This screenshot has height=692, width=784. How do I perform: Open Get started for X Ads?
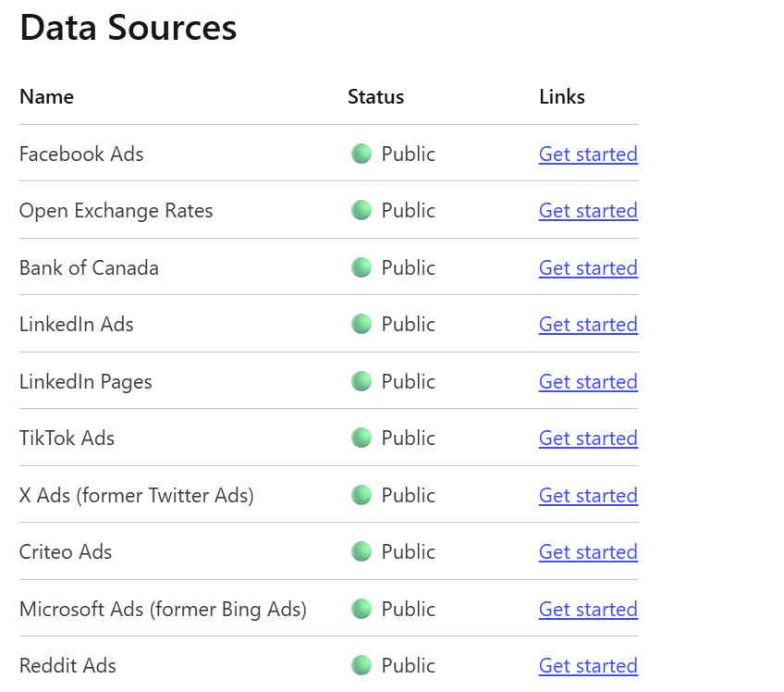click(x=588, y=495)
